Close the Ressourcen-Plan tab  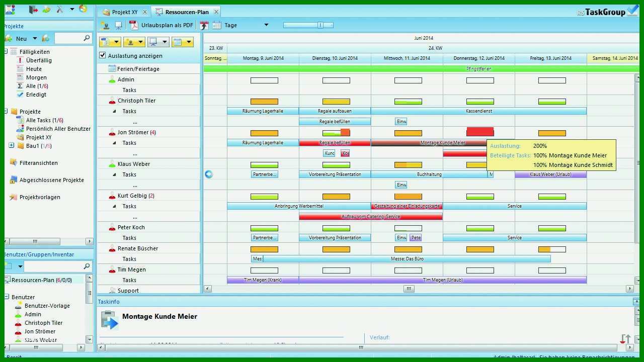coord(216,12)
